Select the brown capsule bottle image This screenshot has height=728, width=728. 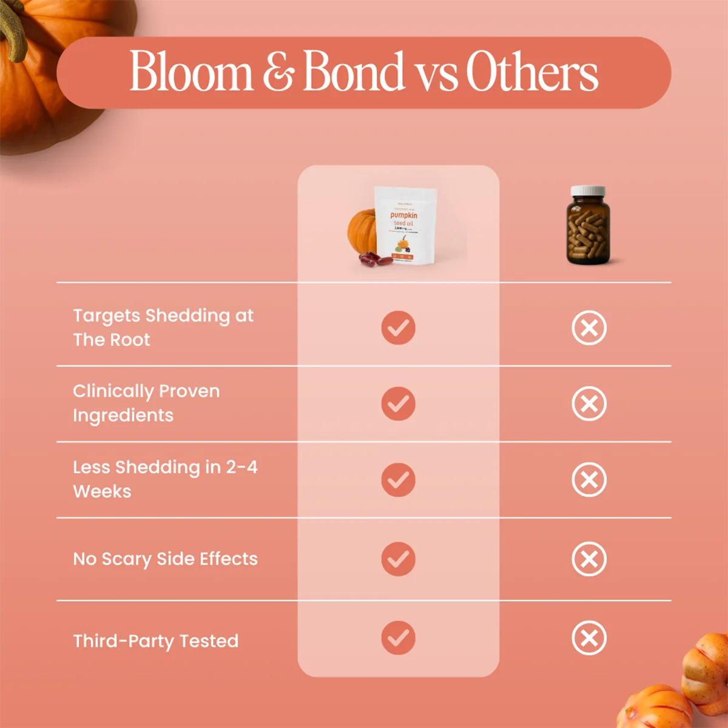pos(587,225)
